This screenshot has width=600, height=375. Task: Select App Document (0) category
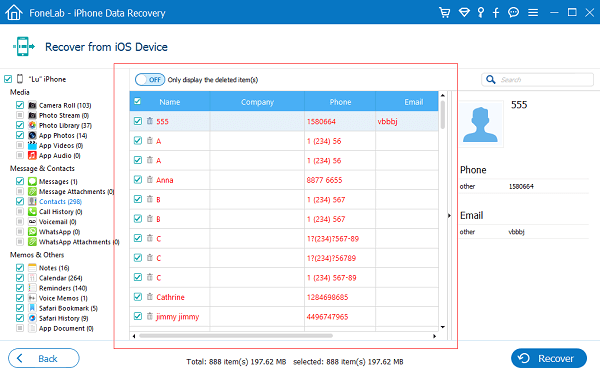click(66, 328)
